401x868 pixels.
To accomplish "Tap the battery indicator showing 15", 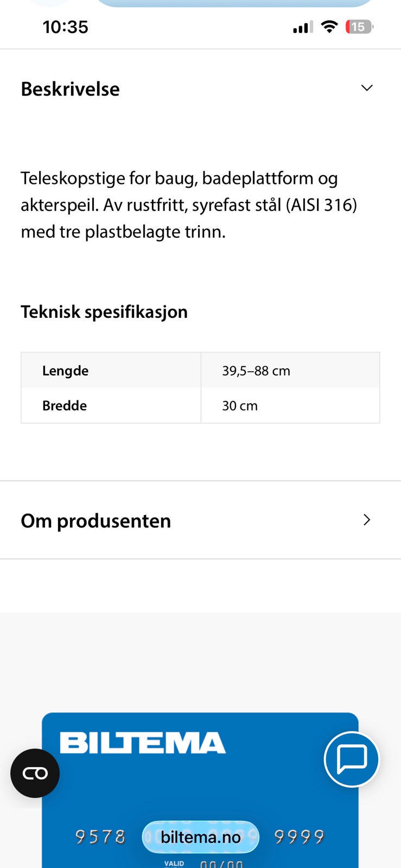I will pos(359,27).
